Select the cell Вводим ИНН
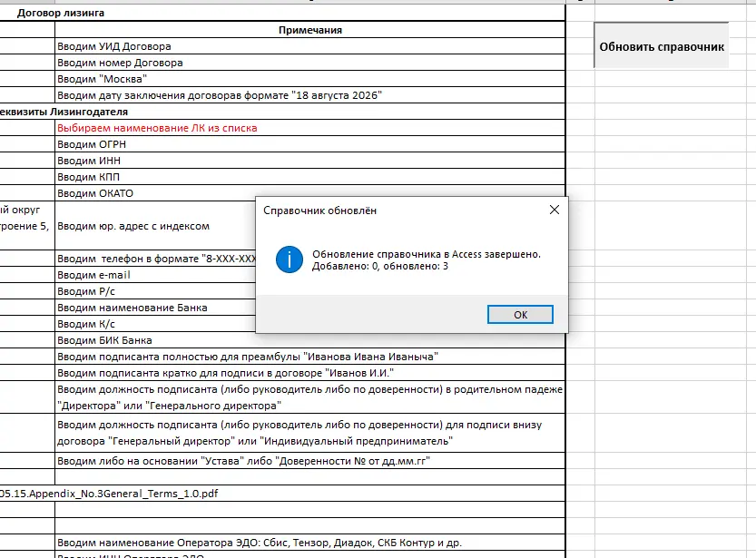Viewport: 756px width, 558px height. pyautogui.click(x=310, y=161)
